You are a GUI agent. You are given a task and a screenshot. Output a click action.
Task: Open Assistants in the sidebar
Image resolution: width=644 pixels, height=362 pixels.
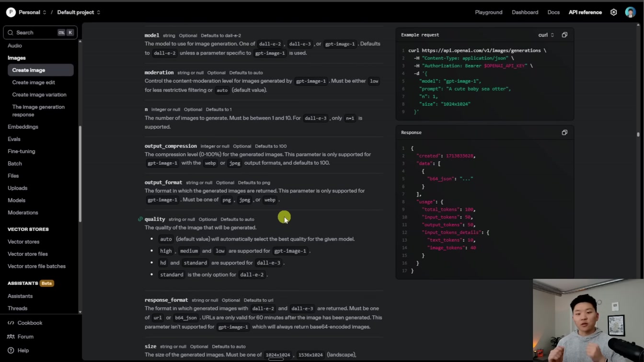click(x=20, y=296)
